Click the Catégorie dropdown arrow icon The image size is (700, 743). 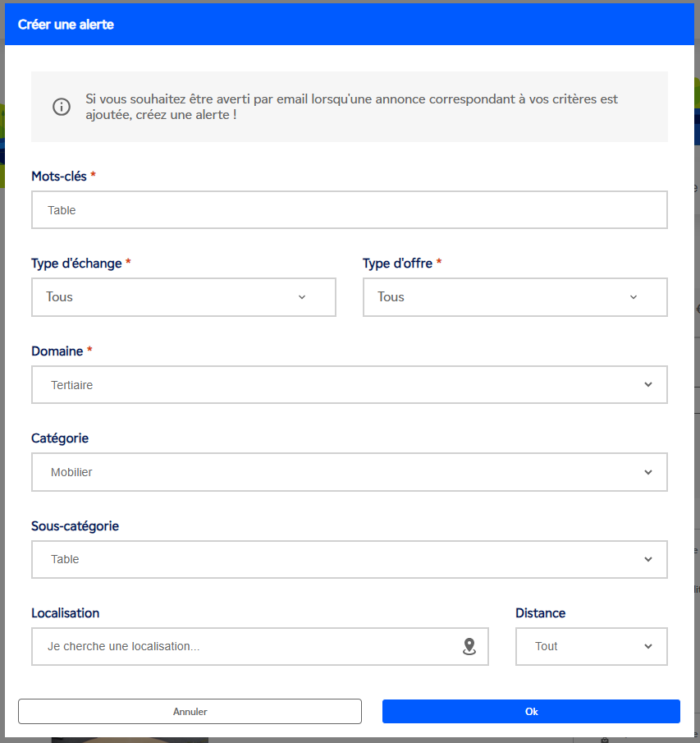point(648,473)
